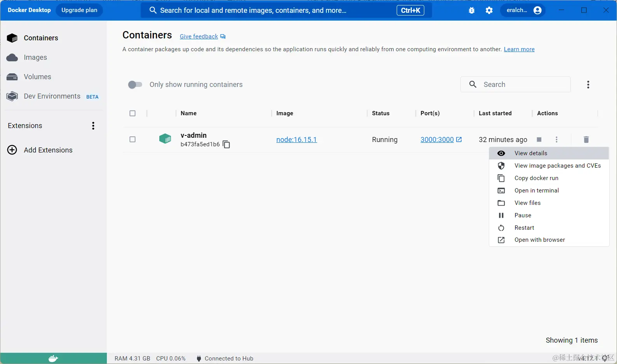Choose Open with browser
Screen dimensions: 617x364
click(549, 240)
